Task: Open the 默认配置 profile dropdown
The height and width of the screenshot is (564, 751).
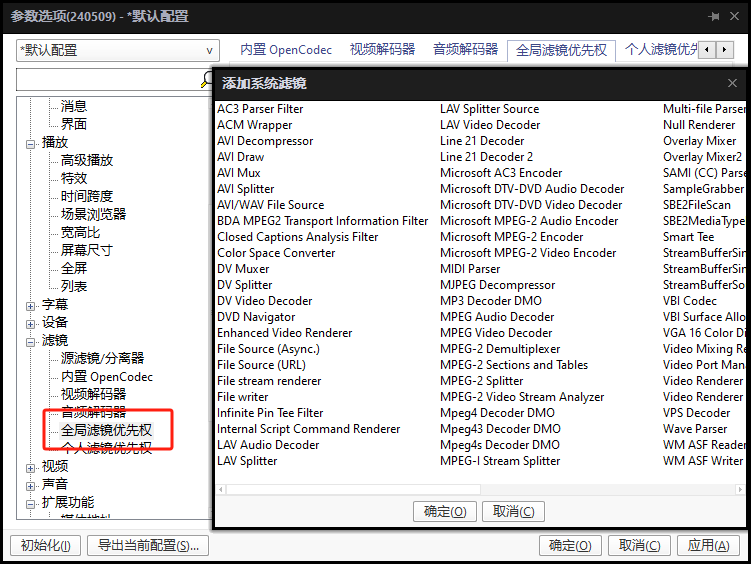Action: [x=118, y=50]
